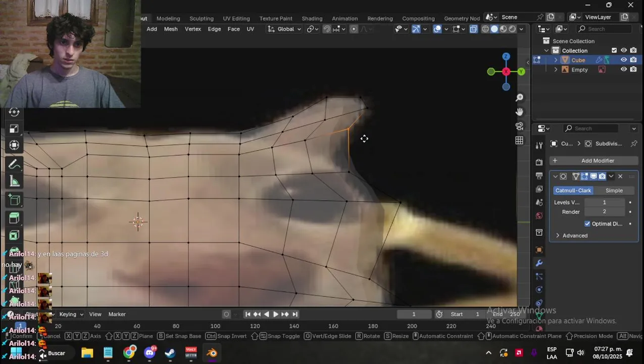Viewport: 644px width, 364px height.
Task: Open snapping options dropdown
Action: tap(338, 29)
